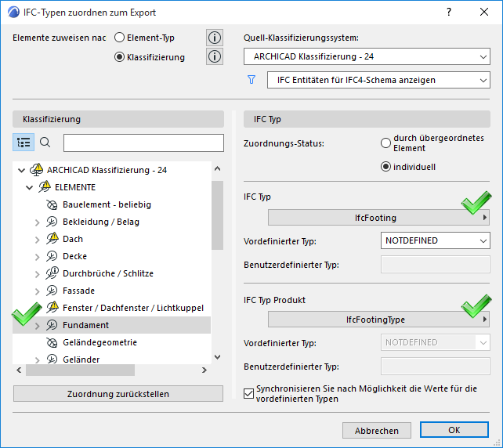Click the Abbrechen button

377,430
